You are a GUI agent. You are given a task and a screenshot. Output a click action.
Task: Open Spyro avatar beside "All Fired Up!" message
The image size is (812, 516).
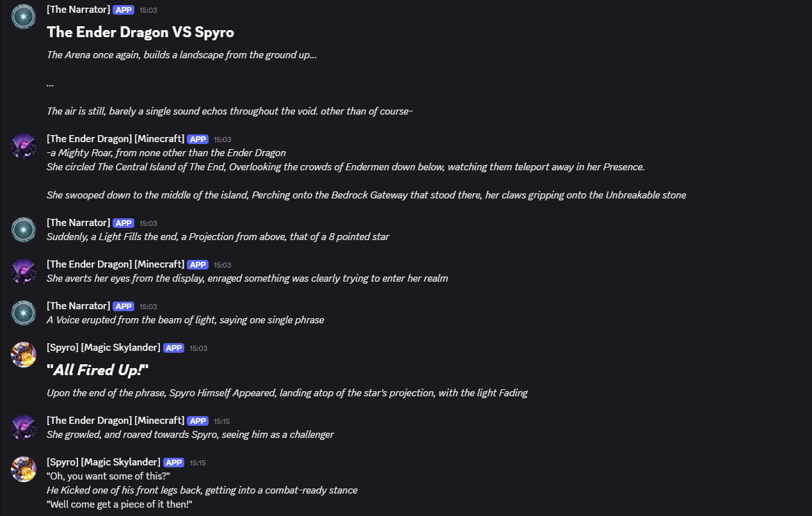click(x=24, y=355)
